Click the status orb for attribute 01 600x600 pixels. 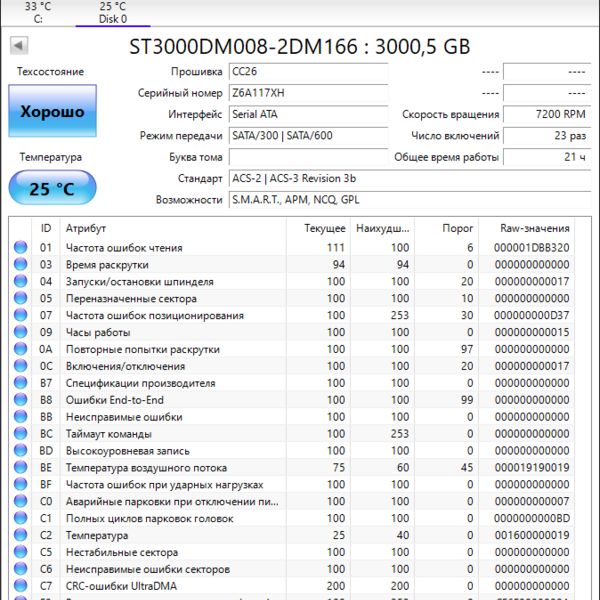point(21,247)
